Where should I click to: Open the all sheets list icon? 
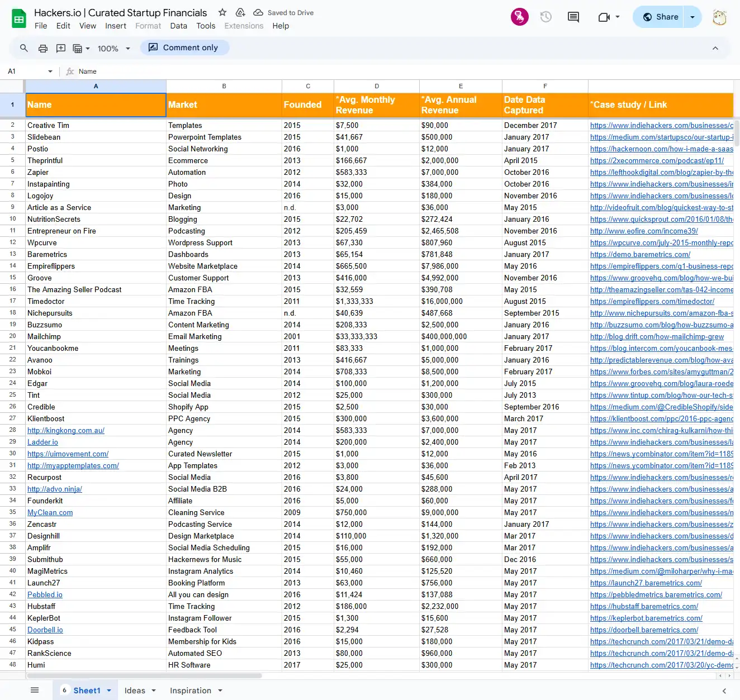35,690
